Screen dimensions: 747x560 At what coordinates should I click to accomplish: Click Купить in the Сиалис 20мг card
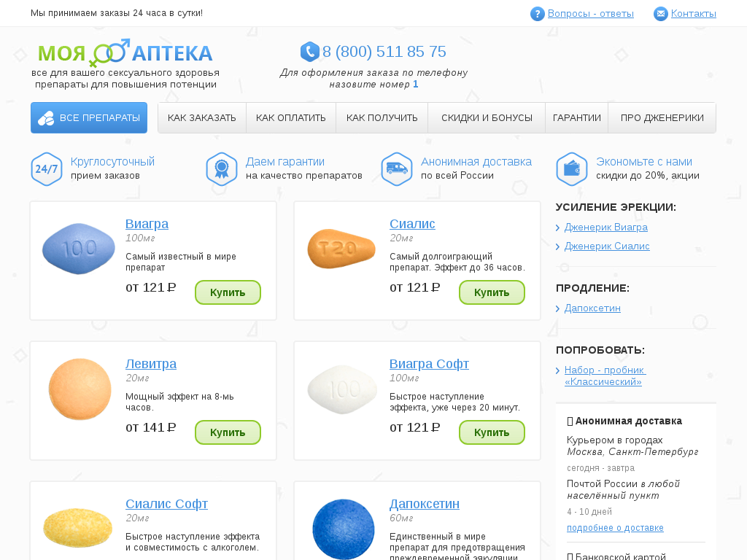click(492, 292)
